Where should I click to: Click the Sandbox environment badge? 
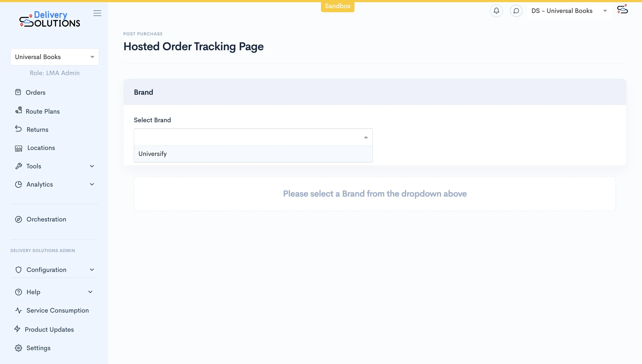point(338,6)
